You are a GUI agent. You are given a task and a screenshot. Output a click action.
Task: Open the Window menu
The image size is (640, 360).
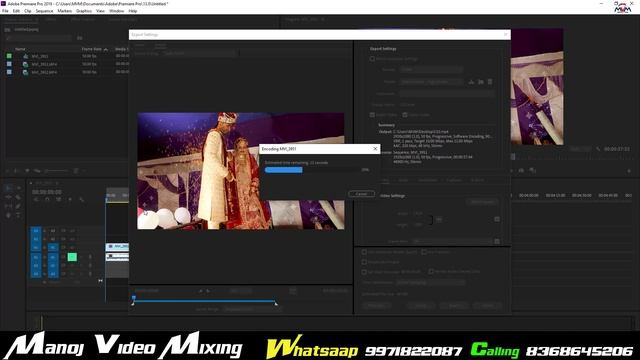pyautogui.click(x=116, y=11)
